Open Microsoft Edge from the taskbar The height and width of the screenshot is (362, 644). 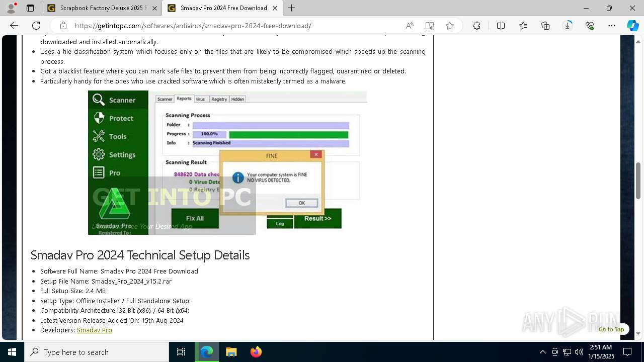(x=207, y=352)
